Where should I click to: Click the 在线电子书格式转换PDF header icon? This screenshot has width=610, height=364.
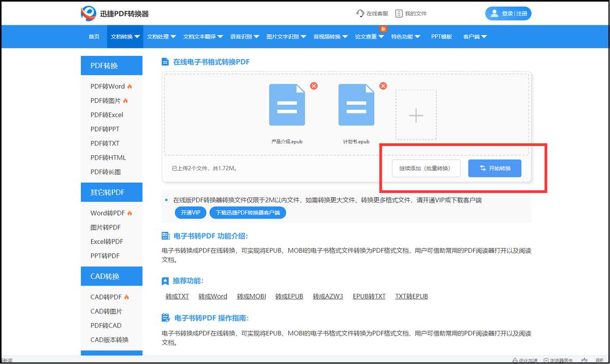pyautogui.click(x=165, y=61)
